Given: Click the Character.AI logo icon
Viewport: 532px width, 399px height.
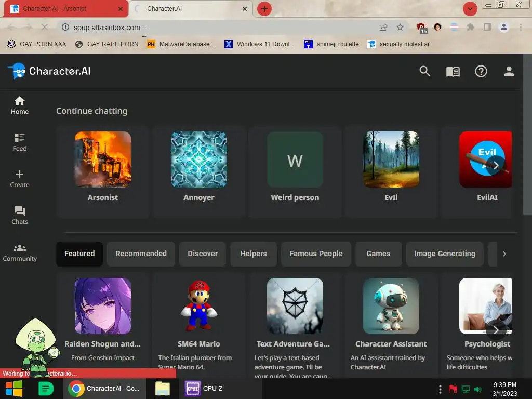Looking at the screenshot, I should pyautogui.click(x=17, y=71).
